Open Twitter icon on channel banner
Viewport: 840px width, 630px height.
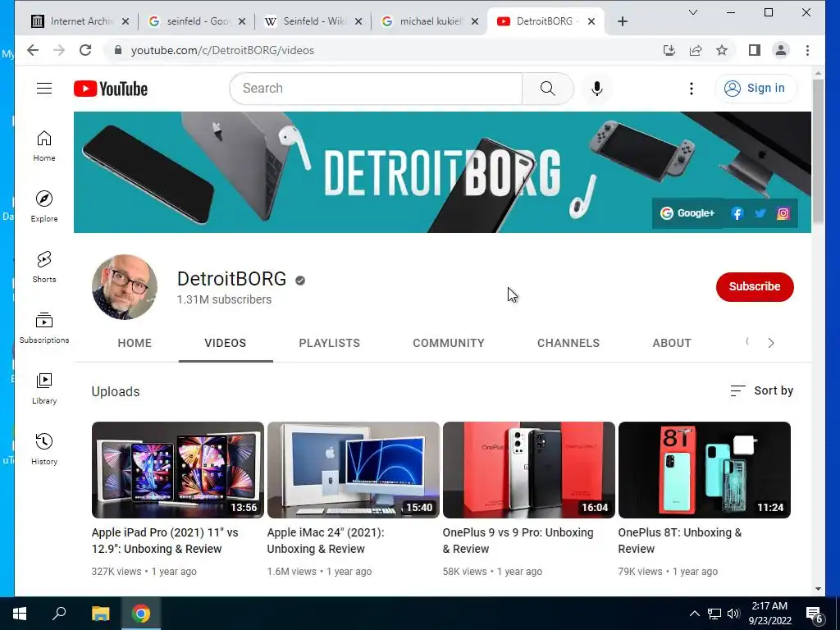(760, 214)
